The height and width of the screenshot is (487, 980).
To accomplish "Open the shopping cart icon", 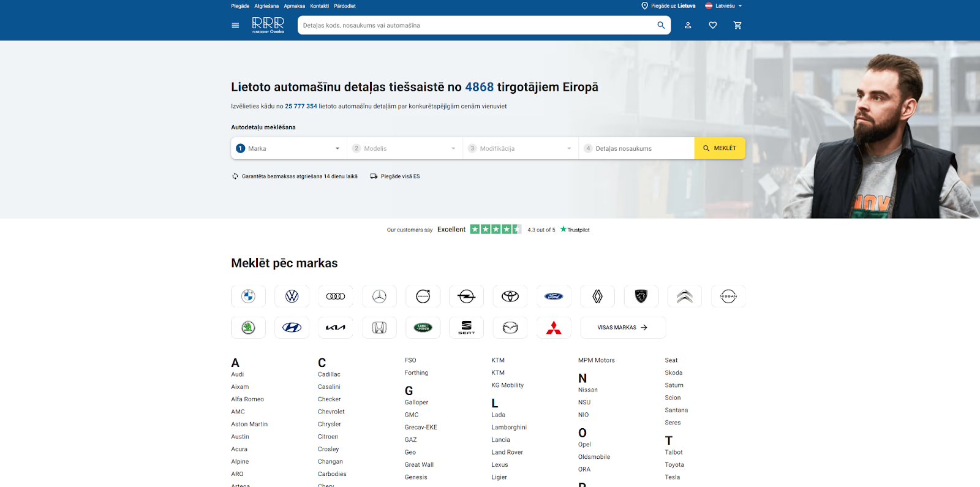I will pos(737,25).
